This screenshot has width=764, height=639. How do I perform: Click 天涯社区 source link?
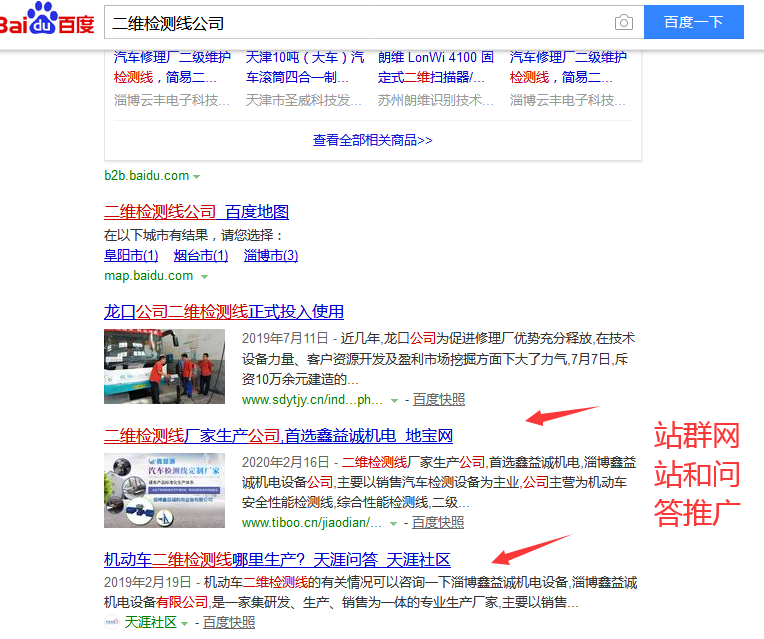click(151, 622)
